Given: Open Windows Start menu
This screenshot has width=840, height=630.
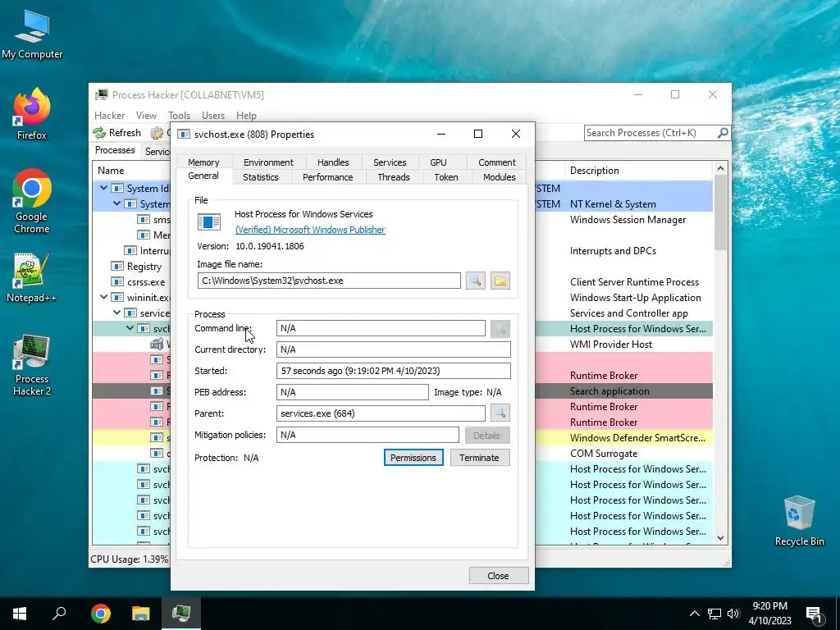Looking at the screenshot, I should coord(20,614).
